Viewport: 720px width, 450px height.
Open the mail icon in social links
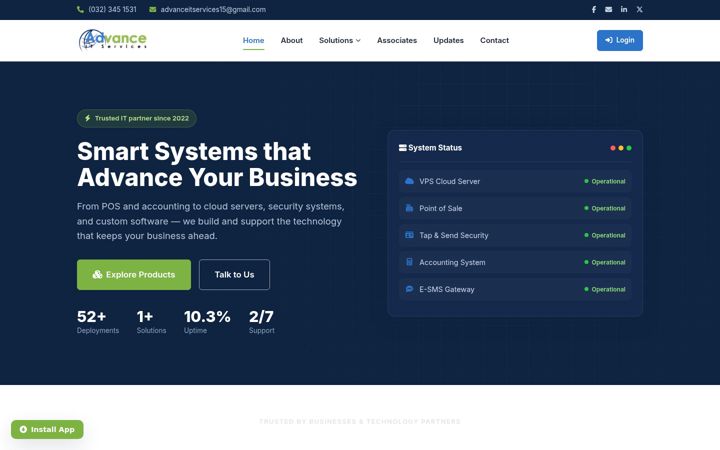click(608, 9)
